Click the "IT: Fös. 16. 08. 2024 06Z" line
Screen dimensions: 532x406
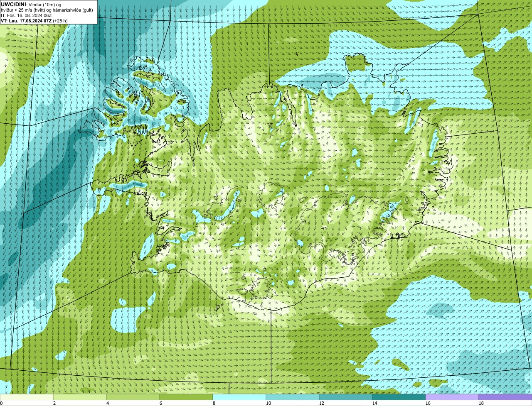coord(26,15)
